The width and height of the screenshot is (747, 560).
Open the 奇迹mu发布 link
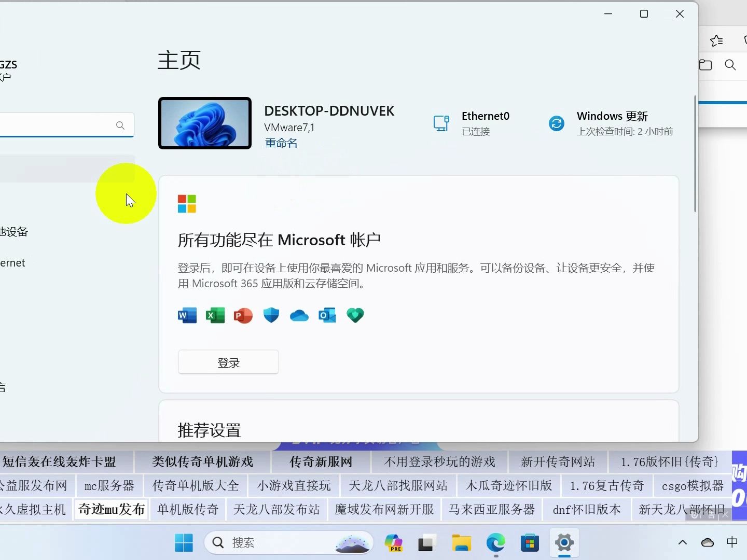112,509
